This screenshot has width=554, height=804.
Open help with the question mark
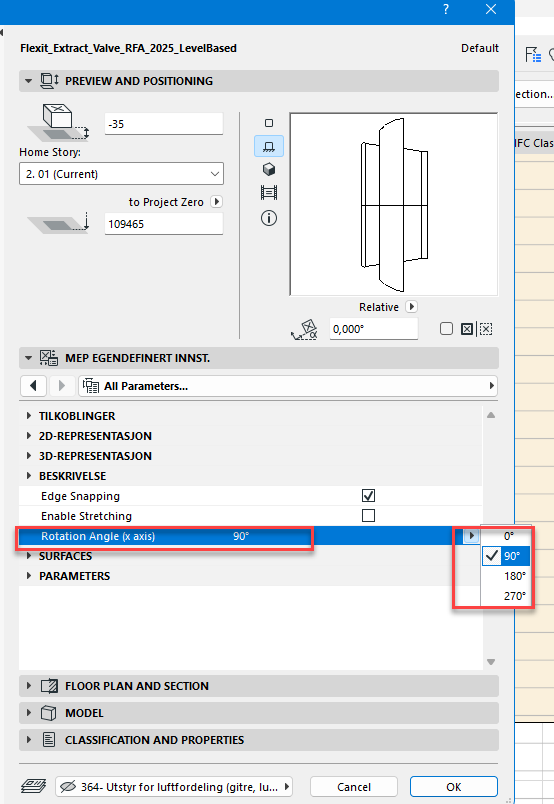point(446,9)
